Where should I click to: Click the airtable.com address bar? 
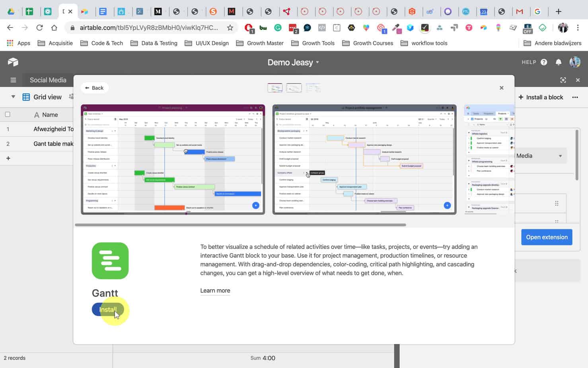pos(149,27)
